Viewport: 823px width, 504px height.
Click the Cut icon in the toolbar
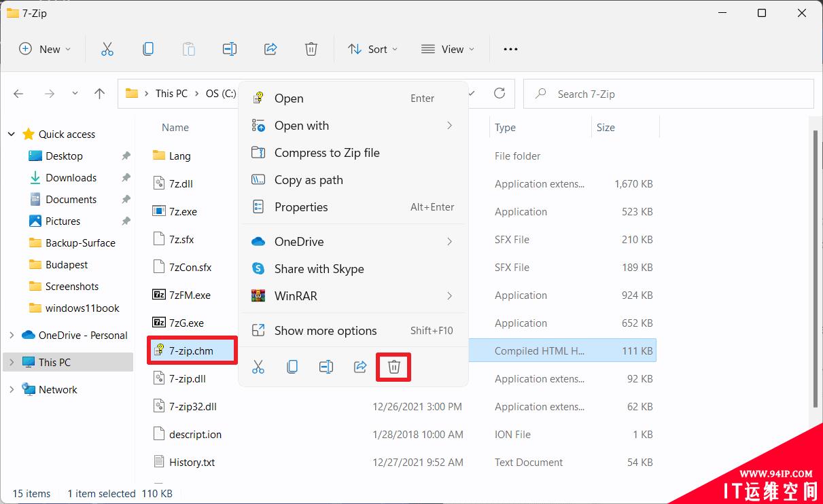[x=107, y=49]
